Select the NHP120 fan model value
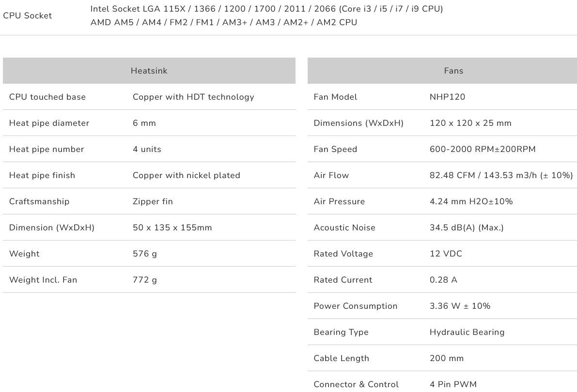577x392 pixels. point(447,97)
